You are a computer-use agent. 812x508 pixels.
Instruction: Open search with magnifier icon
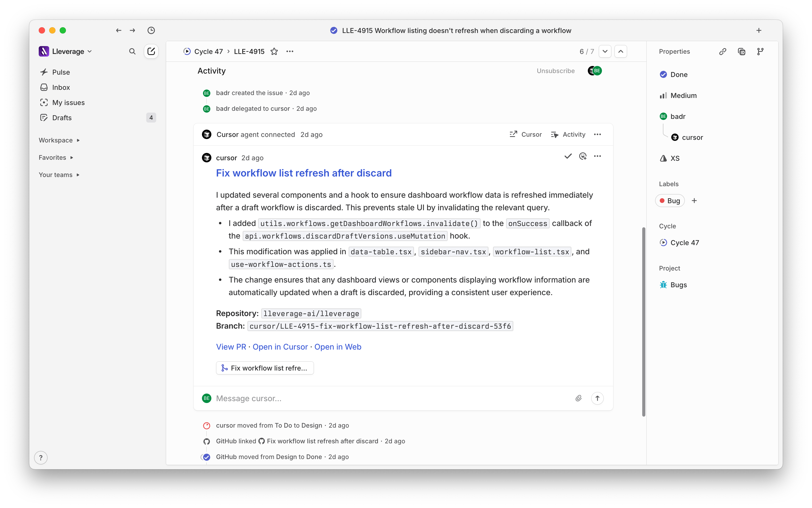pyautogui.click(x=132, y=51)
